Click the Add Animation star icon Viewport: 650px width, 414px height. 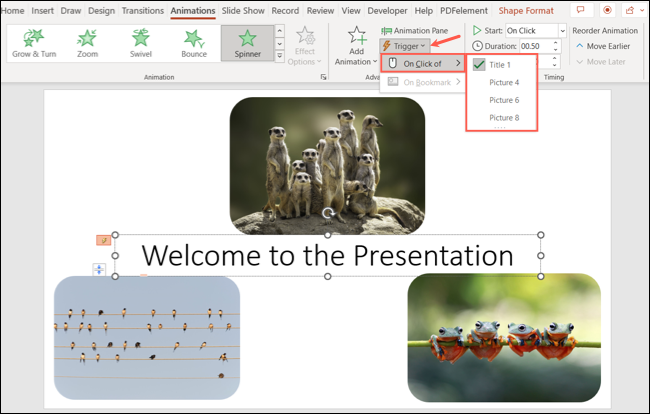(357, 35)
